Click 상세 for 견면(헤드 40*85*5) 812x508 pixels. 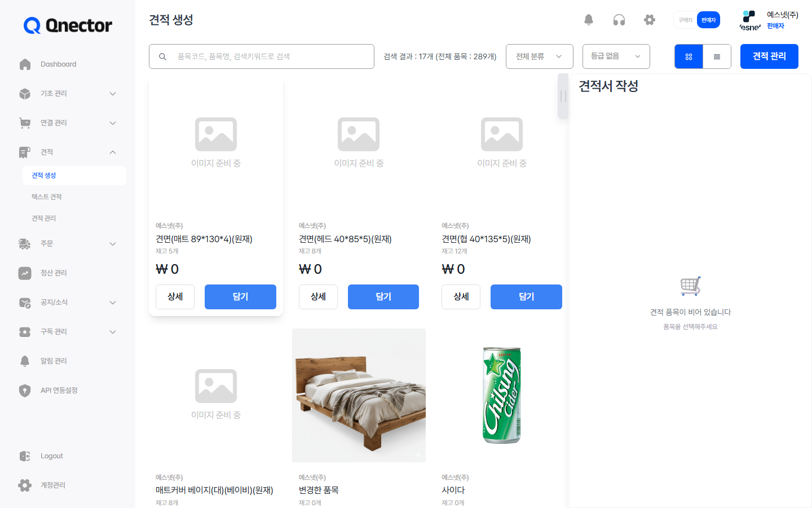[318, 297]
